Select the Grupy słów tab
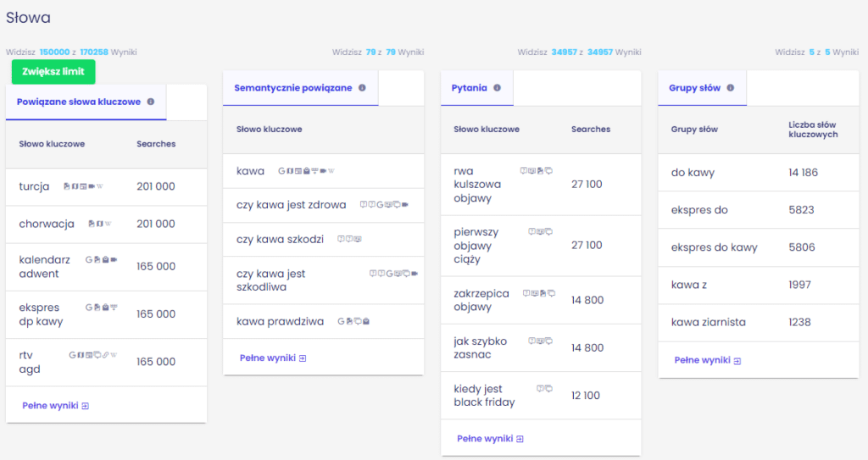 point(701,88)
